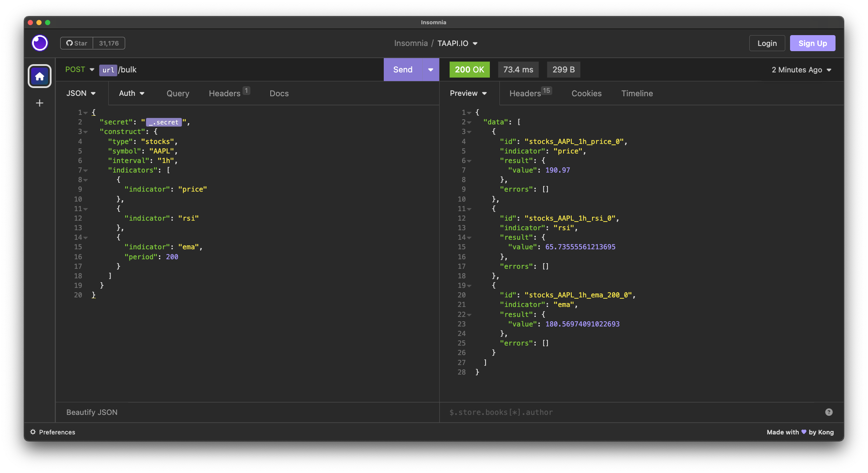The width and height of the screenshot is (868, 473).
Task: Click the add new request icon
Action: (x=39, y=102)
